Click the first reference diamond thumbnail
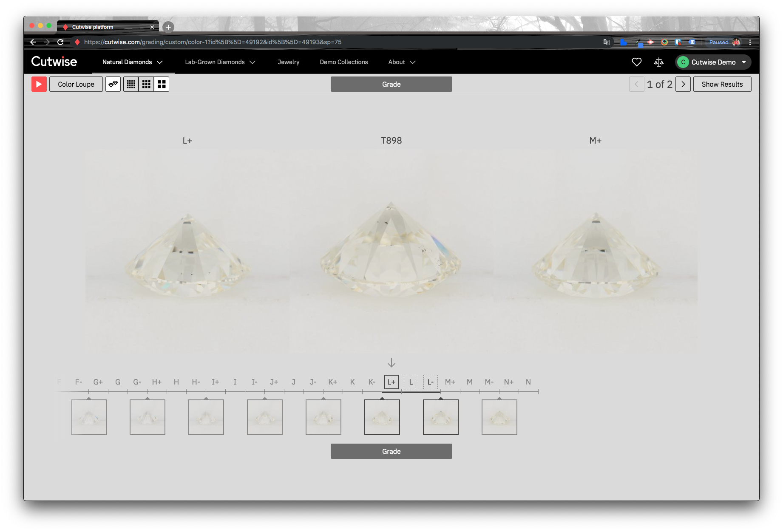The height and width of the screenshot is (532, 783). tap(89, 417)
